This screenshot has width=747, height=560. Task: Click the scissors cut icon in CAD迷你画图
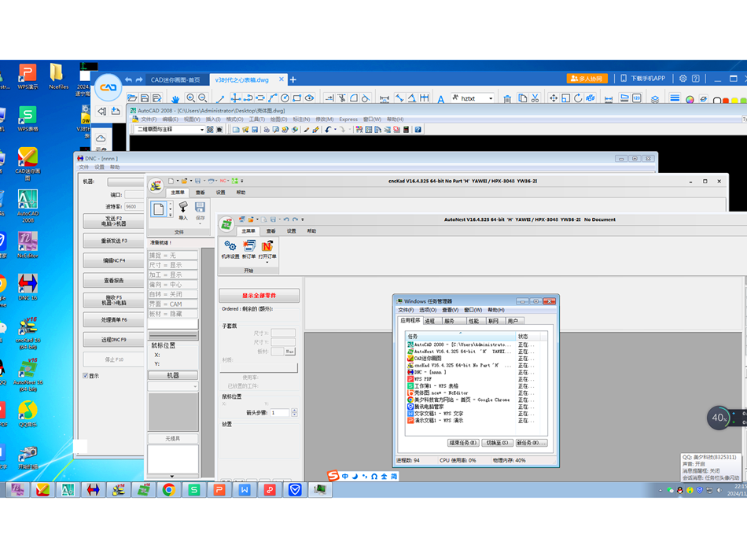pyautogui.click(x=535, y=98)
